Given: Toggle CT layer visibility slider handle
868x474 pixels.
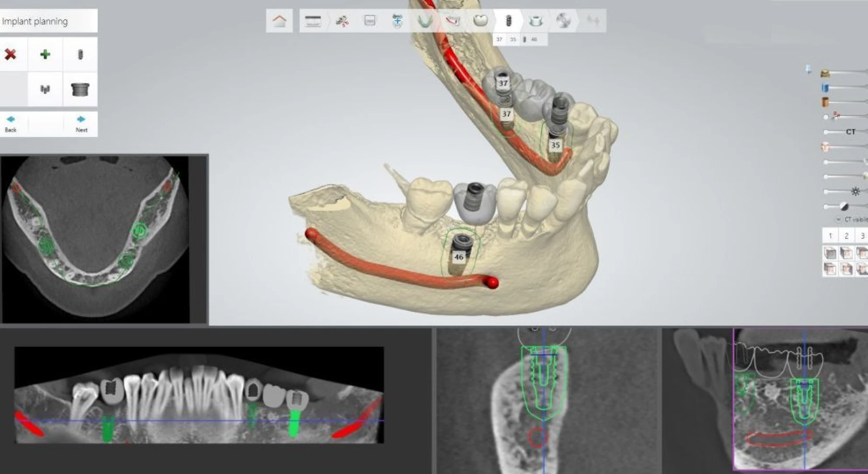Looking at the screenshot, I should (x=825, y=131).
